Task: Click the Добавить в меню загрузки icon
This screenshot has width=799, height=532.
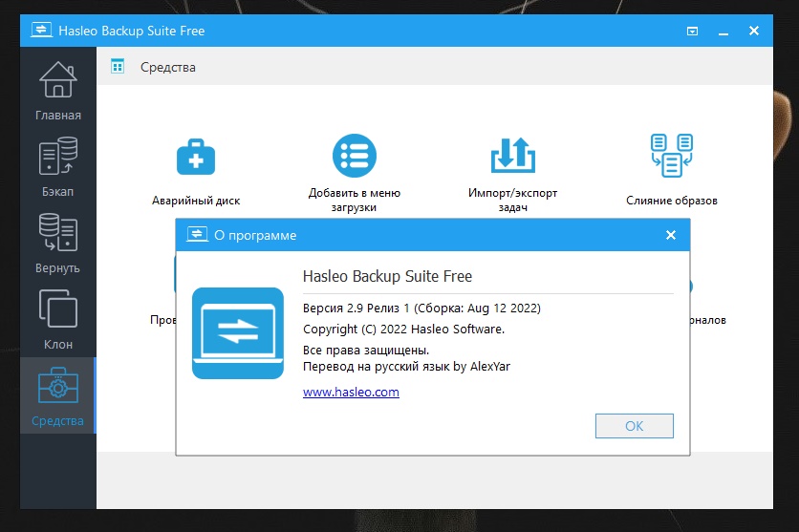Action: coord(355,156)
